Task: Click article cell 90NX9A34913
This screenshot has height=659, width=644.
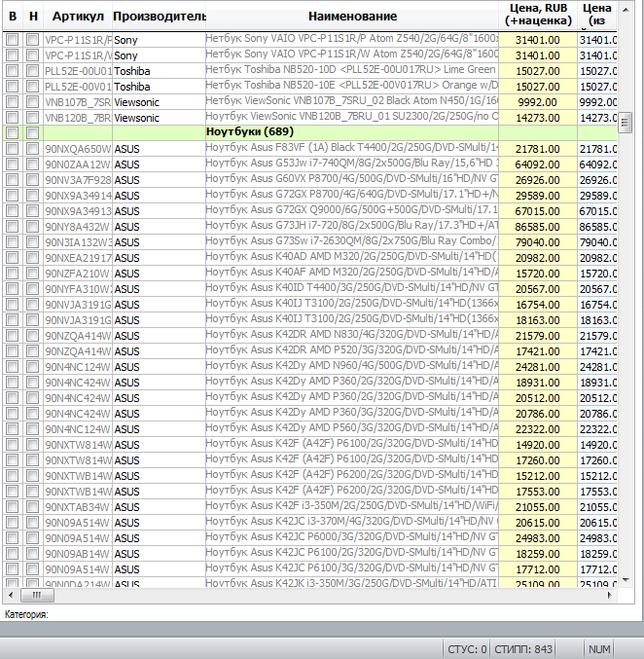Action: (78, 211)
